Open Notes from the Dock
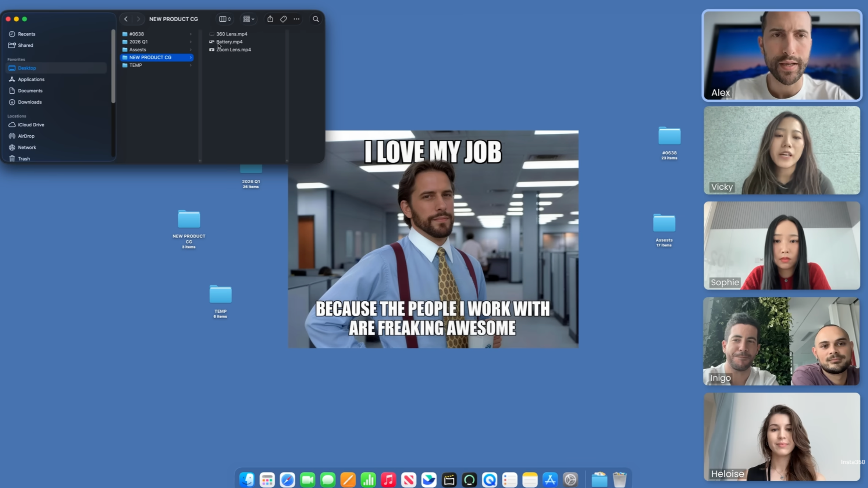Image resolution: width=868 pixels, height=488 pixels. [530, 480]
